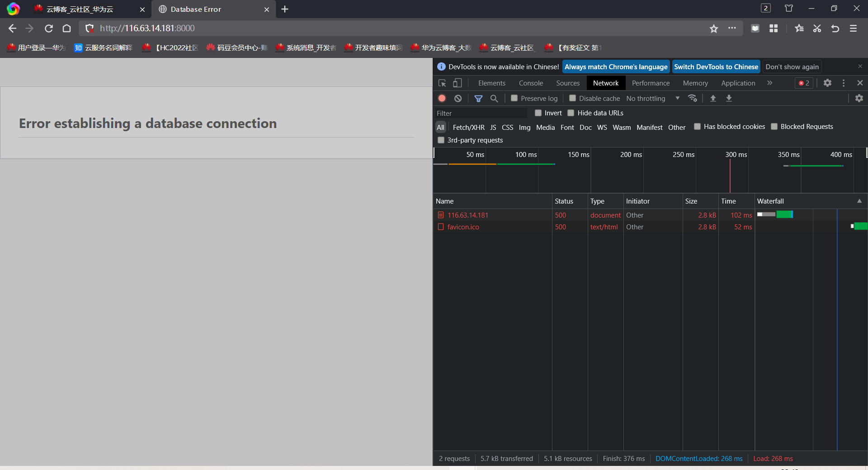Open the Application tab

coord(738,83)
